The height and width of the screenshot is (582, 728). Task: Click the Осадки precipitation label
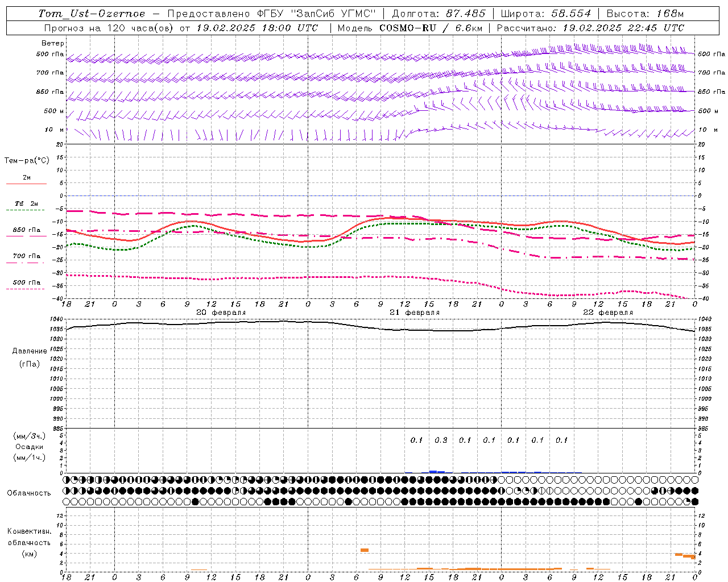click(29, 447)
